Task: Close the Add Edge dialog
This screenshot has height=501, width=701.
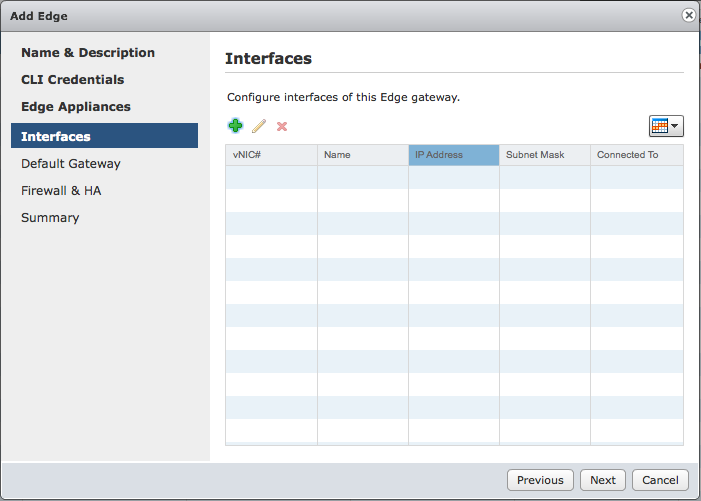Action: [688, 16]
